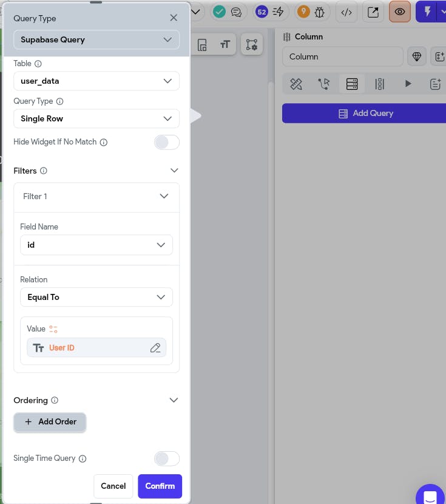
Task: Open the Supabase Query type dropdown
Action: click(x=96, y=39)
